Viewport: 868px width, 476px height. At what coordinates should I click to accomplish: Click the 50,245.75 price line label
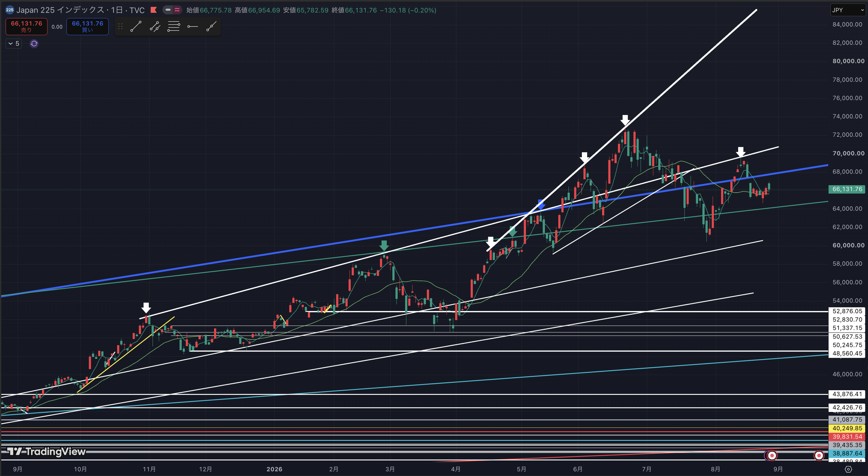(847, 345)
